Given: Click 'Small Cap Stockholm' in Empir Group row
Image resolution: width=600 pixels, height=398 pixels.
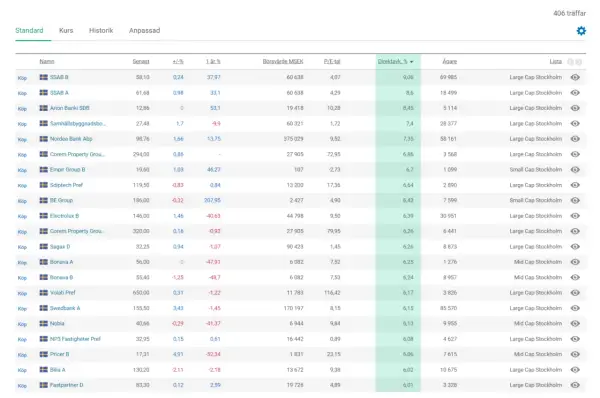Looking at the screenshot, I should point(536,170).
